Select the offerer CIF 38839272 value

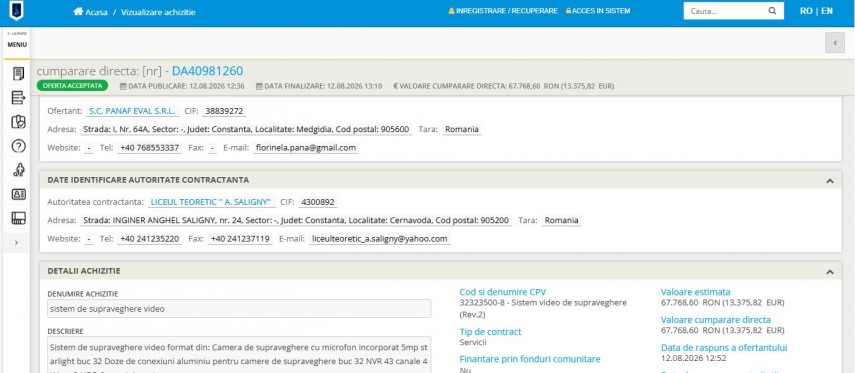[225, 111]
